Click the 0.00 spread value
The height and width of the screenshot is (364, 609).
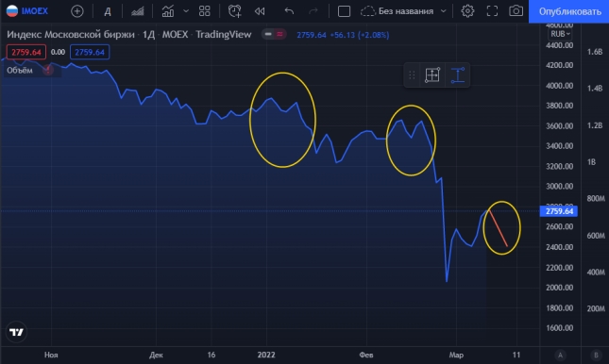point(58,52)
